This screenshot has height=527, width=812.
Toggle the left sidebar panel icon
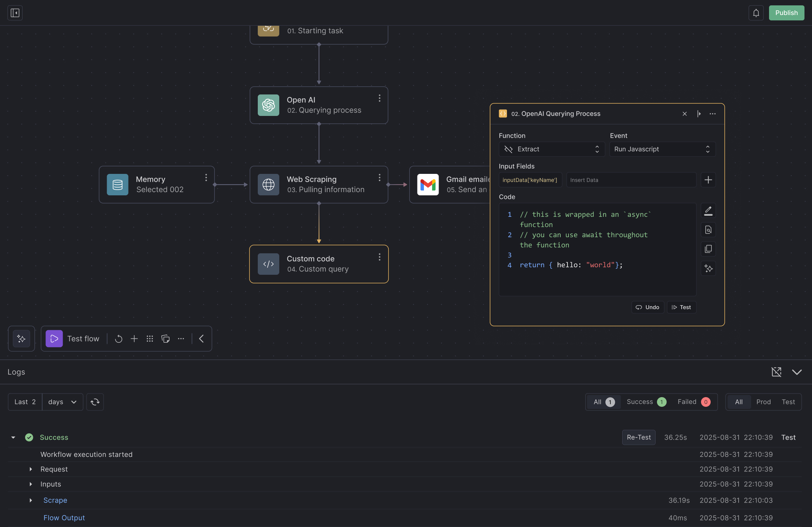[15, 13]
